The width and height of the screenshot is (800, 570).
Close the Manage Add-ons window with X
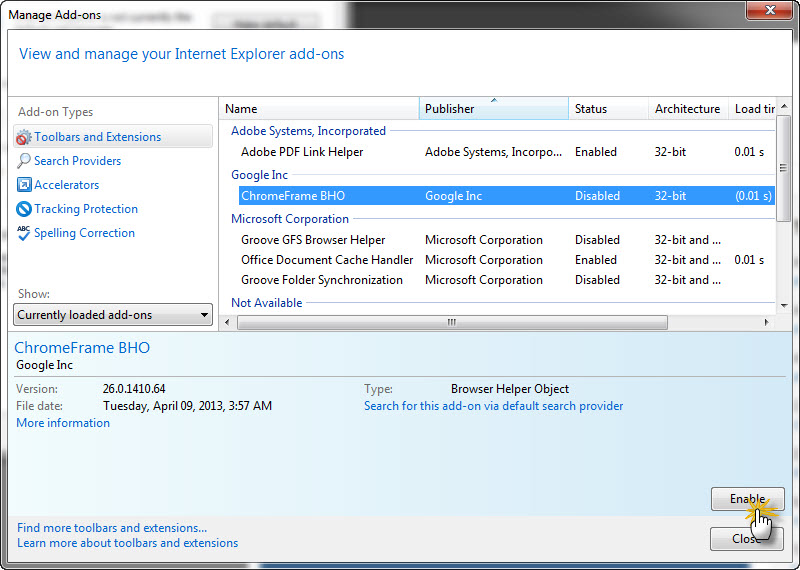[x=770, y=10]
